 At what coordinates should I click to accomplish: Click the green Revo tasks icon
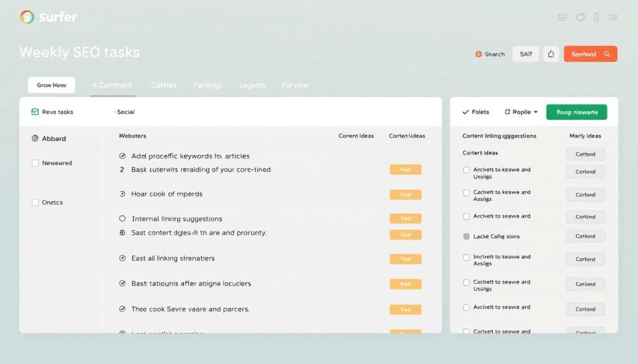pos(34,112)
